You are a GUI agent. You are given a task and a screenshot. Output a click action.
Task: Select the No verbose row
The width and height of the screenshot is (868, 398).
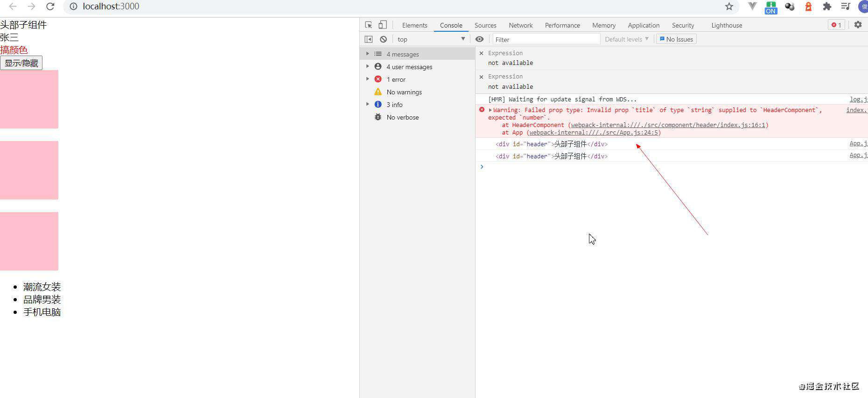click(x=417, y=117)
